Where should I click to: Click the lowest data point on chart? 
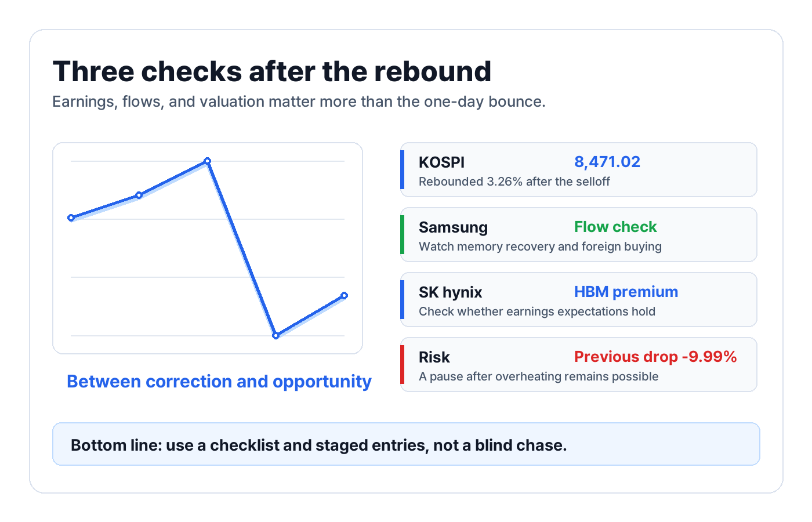[x=275, y=335]
